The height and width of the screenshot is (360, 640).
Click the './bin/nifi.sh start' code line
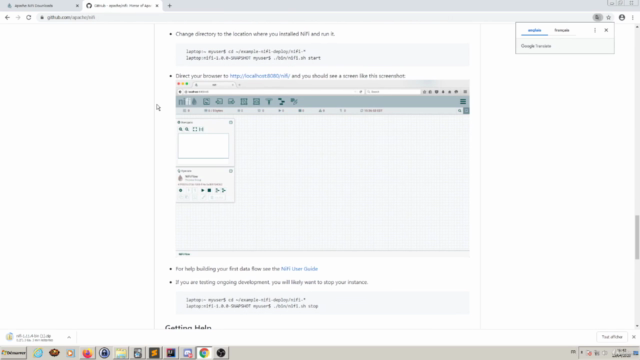[253, 58]
